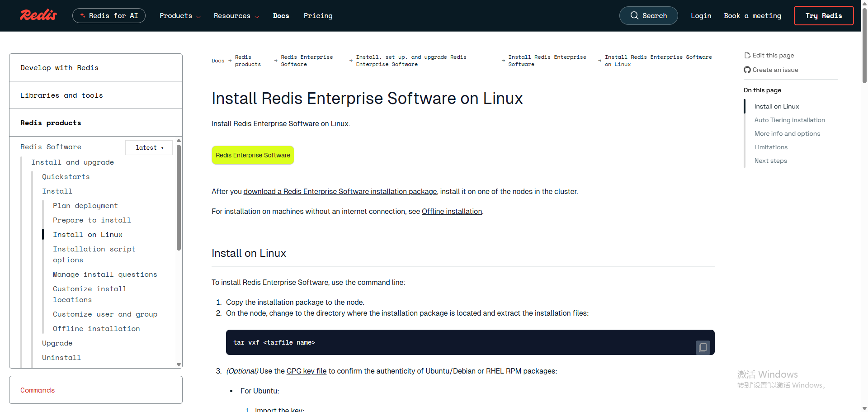Select the Redis for AI sparkle button
The image size is (868, 412).
pyautogui.click(x=108, y=15)
